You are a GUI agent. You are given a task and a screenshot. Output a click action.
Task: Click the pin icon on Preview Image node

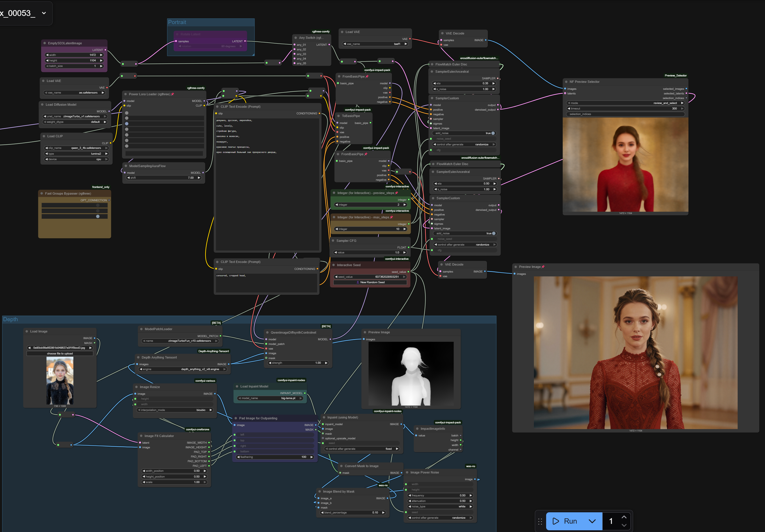(543, 267)
